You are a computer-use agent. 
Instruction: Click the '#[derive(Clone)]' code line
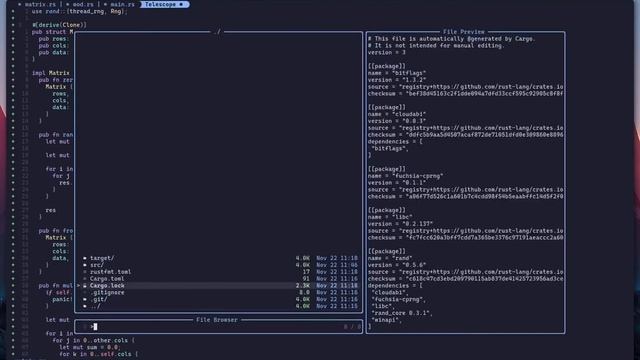60,25
